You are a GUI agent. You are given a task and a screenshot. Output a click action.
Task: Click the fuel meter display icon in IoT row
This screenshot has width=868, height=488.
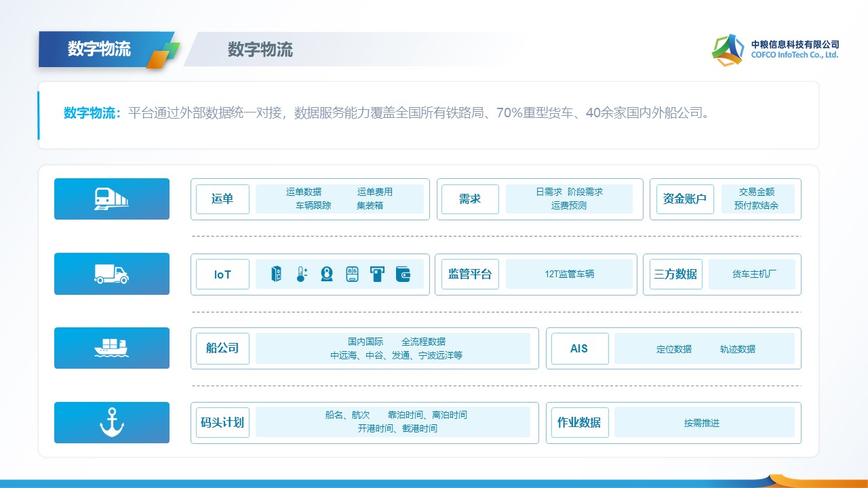coord(352,274)
